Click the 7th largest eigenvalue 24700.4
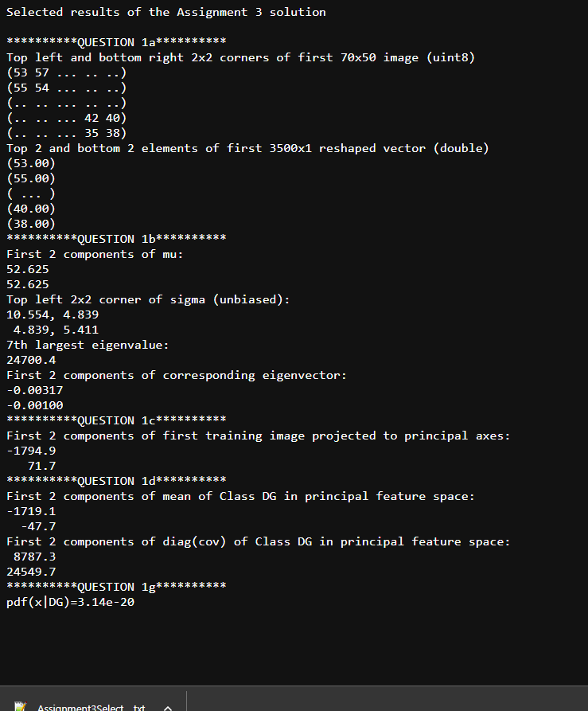 [31, 360]
